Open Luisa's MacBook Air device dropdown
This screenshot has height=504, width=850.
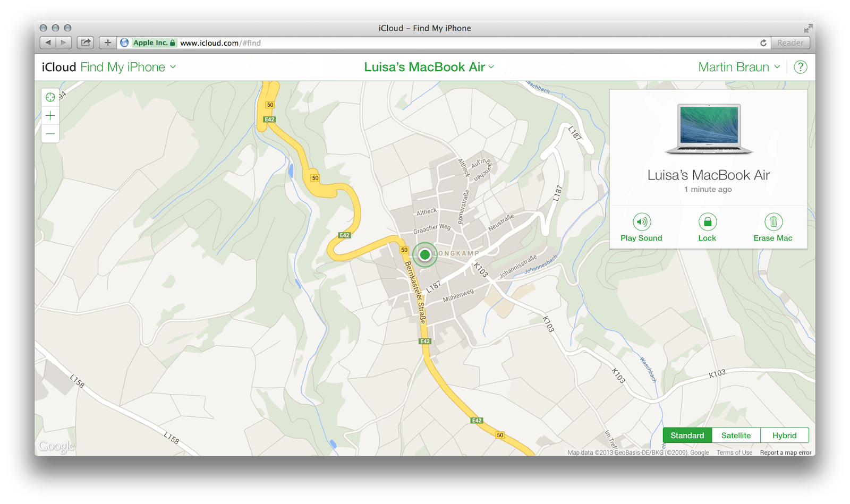429,67
